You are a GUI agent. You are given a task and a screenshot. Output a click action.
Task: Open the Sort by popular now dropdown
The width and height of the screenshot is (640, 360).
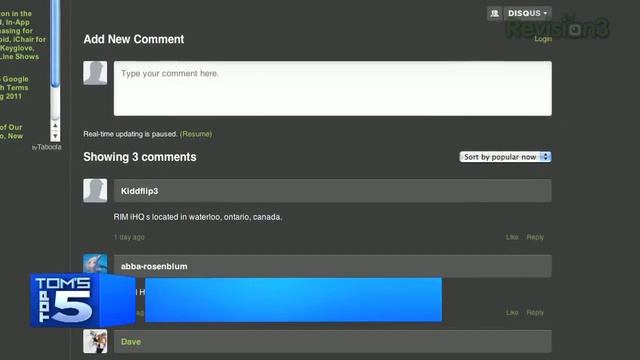[505, 157]
